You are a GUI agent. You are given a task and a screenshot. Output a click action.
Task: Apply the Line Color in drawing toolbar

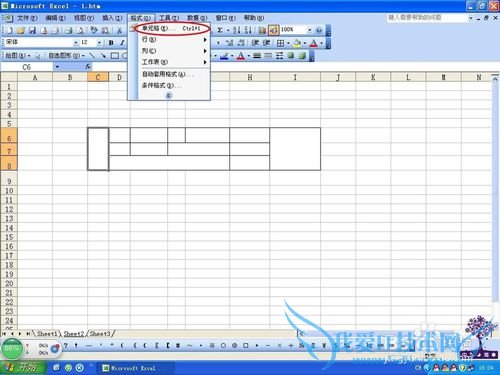coord(224,56)
